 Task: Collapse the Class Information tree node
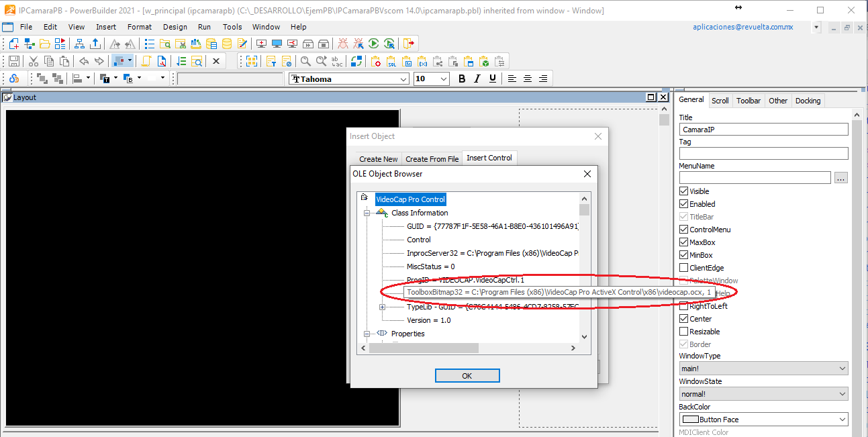(x=367, y=213)
